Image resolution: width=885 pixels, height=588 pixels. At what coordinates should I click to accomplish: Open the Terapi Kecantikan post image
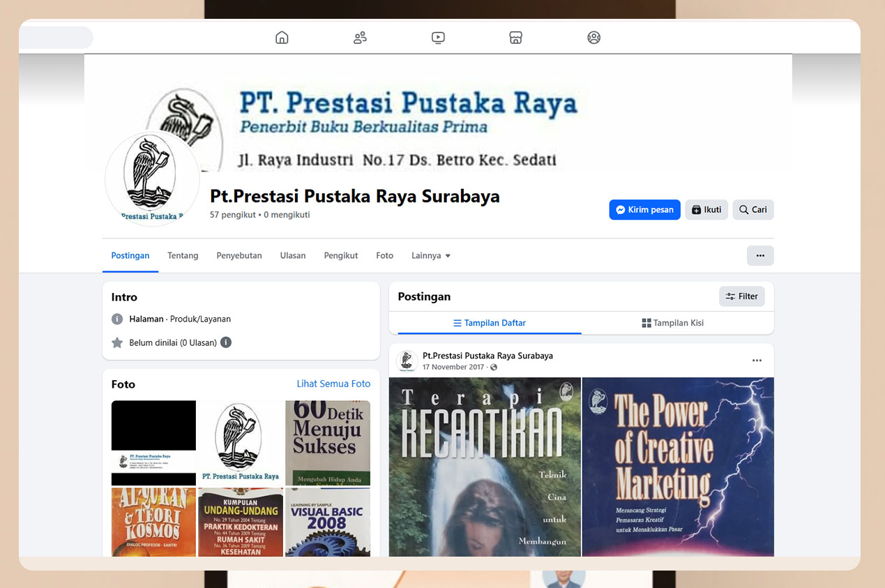pyautogui.click(x=485, y=467)
